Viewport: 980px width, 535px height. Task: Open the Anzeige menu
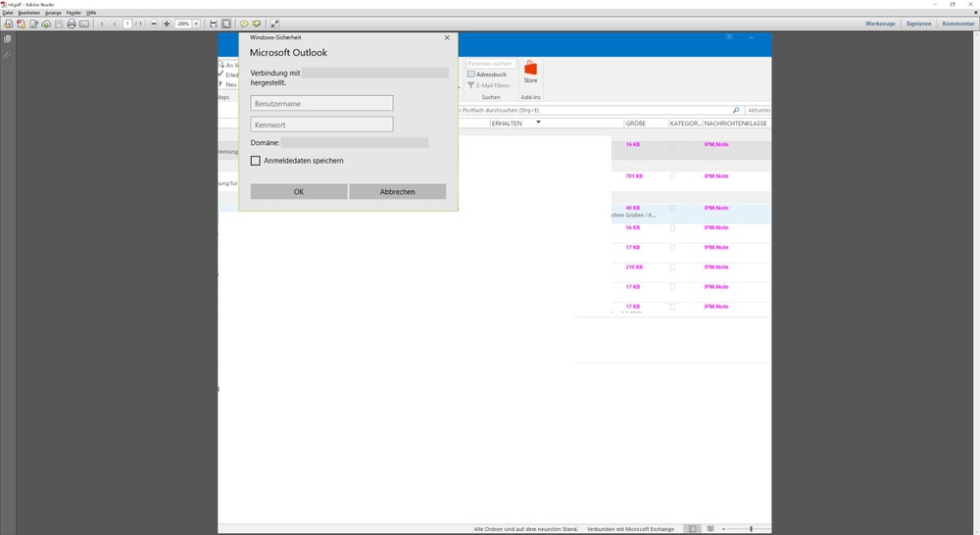[x=53, y=13]
